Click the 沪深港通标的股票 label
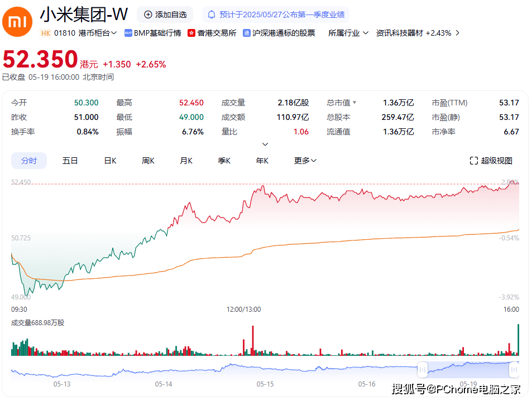The image size is (532, 401). 284,33
